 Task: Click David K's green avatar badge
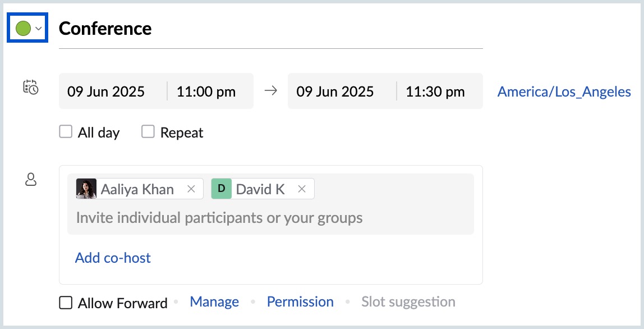[222, 189]
